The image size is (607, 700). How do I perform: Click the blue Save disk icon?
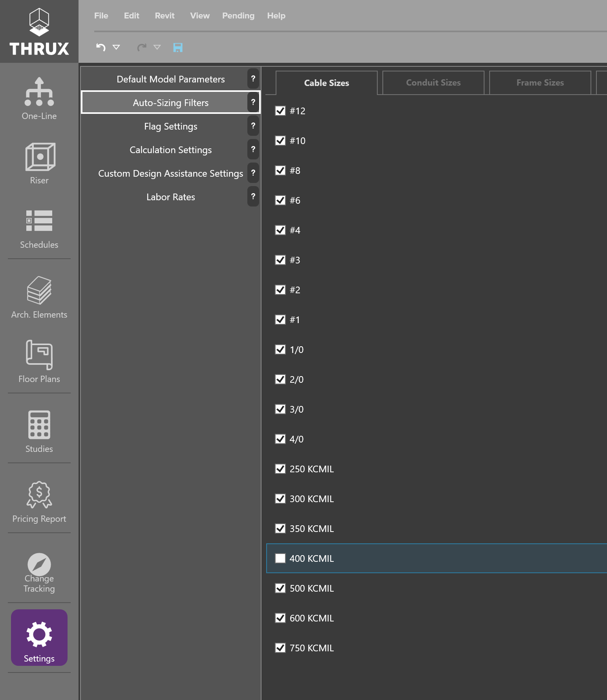click(x=178, y=48)
